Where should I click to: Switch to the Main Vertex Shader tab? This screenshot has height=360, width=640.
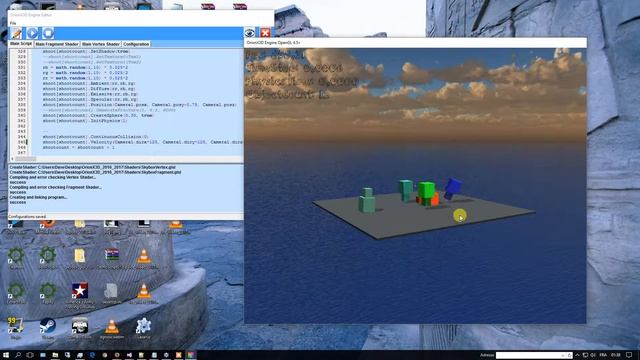pos(100,44)
